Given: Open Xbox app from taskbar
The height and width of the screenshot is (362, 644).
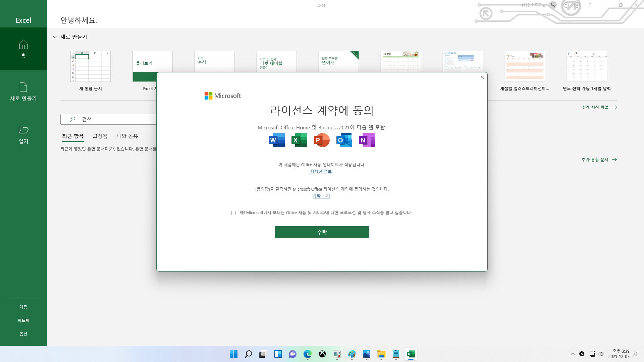Looking at the screenshot, I should click(x=322, y=354).
